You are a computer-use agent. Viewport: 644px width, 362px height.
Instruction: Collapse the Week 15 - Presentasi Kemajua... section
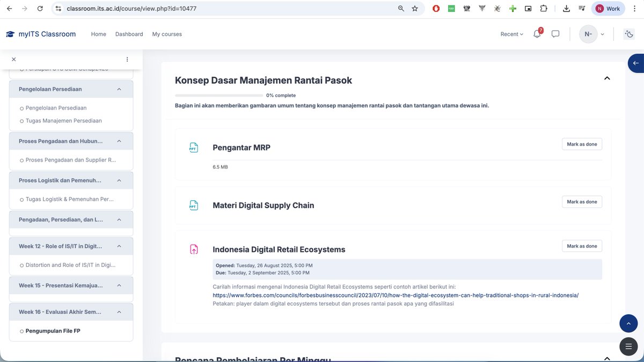click(119, 285)
